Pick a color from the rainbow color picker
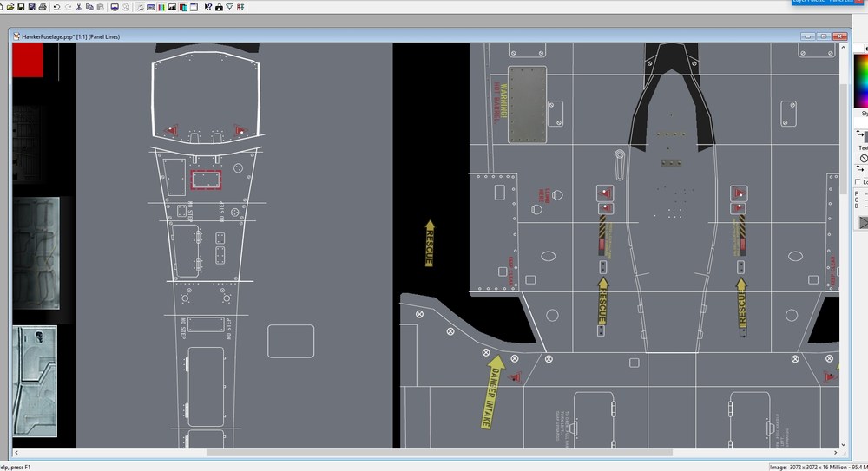Screen dimensions: 868x471 pos(861,81)
